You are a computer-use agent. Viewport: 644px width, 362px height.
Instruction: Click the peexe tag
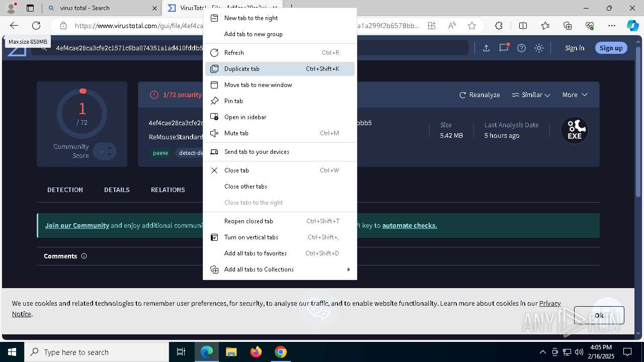point(160,153)
